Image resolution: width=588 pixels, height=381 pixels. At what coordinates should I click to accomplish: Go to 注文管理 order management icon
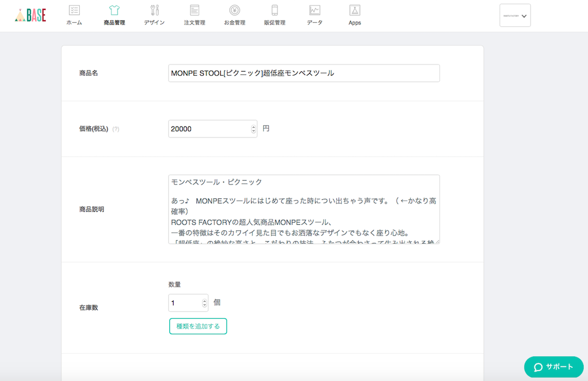tap(194, 10)
